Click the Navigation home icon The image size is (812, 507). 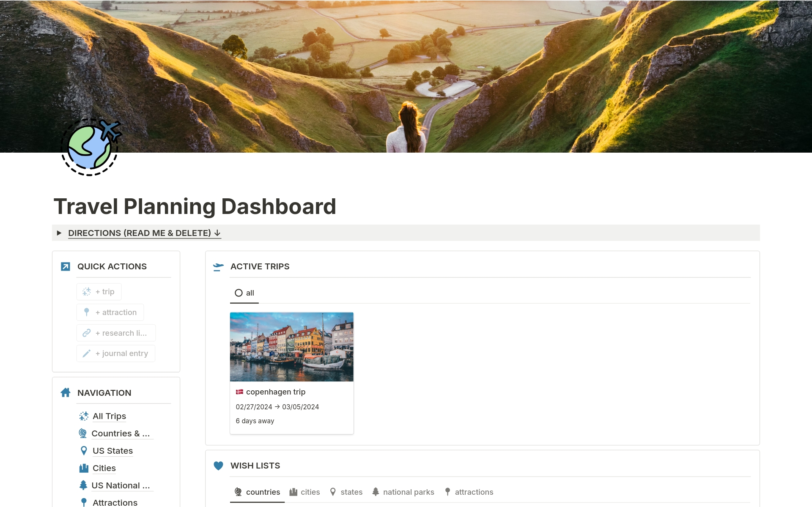(x=66, y=392)
